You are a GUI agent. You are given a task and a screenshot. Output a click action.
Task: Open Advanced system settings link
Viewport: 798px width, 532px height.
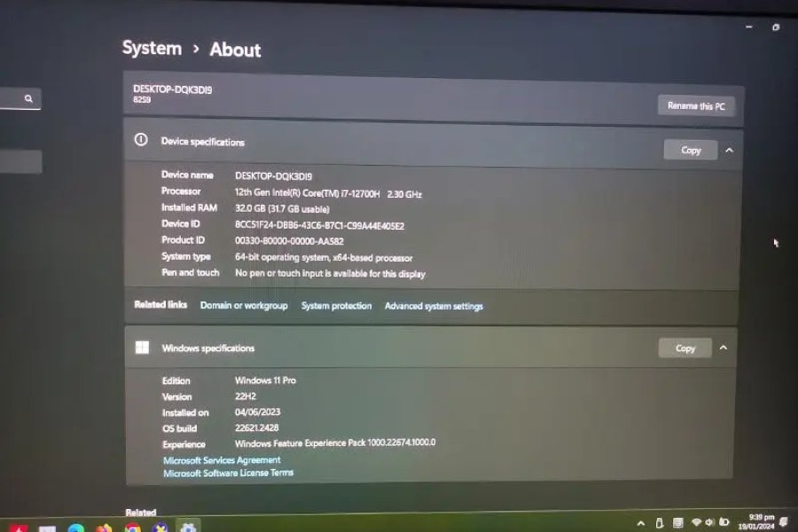434,306
